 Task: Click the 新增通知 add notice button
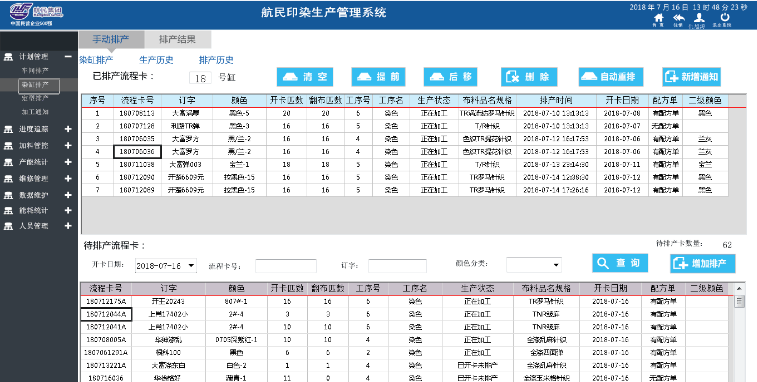pyautogui.click(x=691, y=77)
